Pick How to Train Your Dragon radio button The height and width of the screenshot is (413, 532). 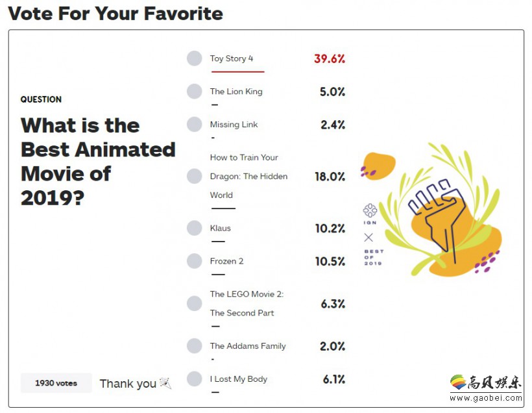pyautogui.click(x=195, y=176)
